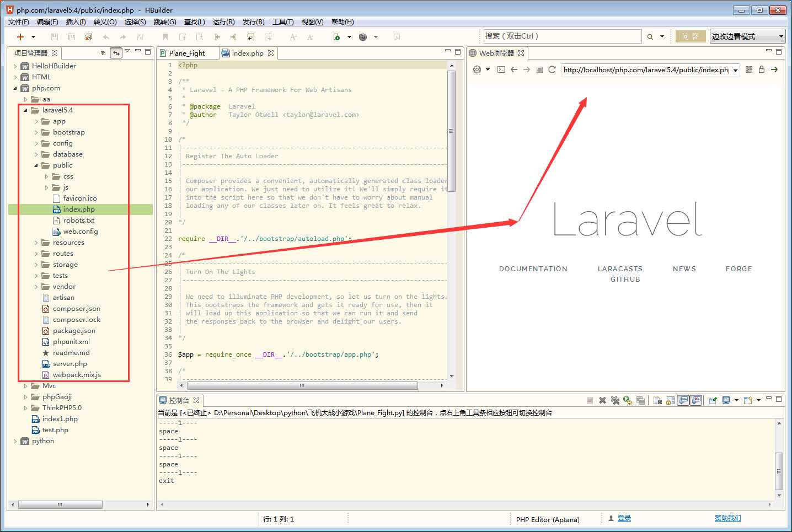
Task: Toggle show console when error changes
Action: 696,400
